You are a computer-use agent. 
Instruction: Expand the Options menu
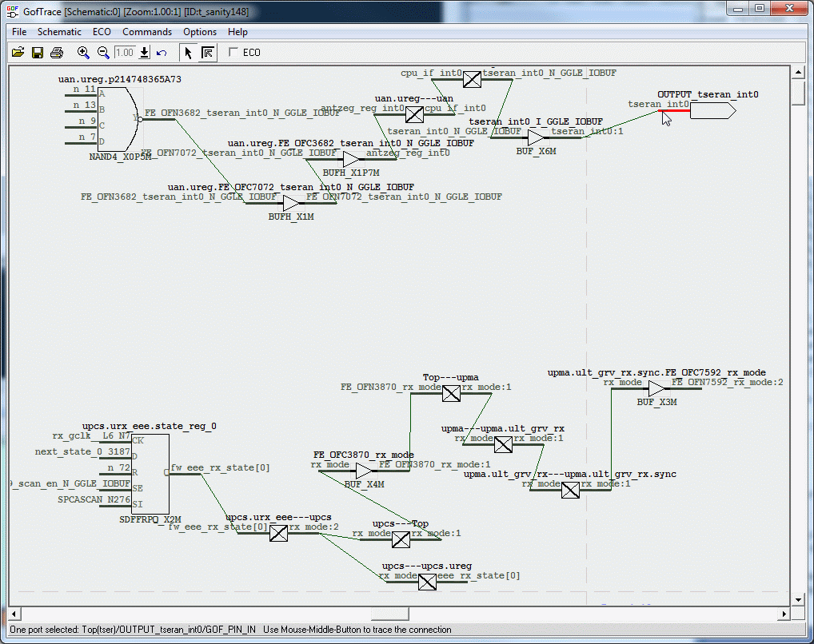200,32
